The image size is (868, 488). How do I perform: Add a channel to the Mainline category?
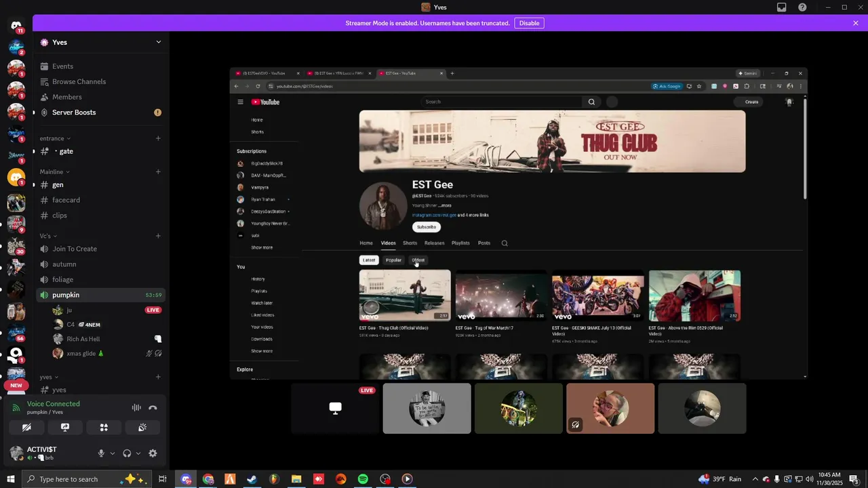[x=158, y=171]
